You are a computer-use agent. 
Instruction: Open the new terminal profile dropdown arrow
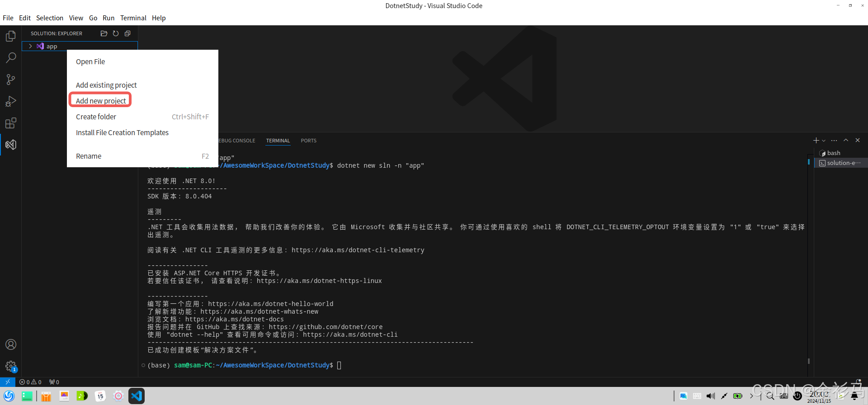(824, 141)
